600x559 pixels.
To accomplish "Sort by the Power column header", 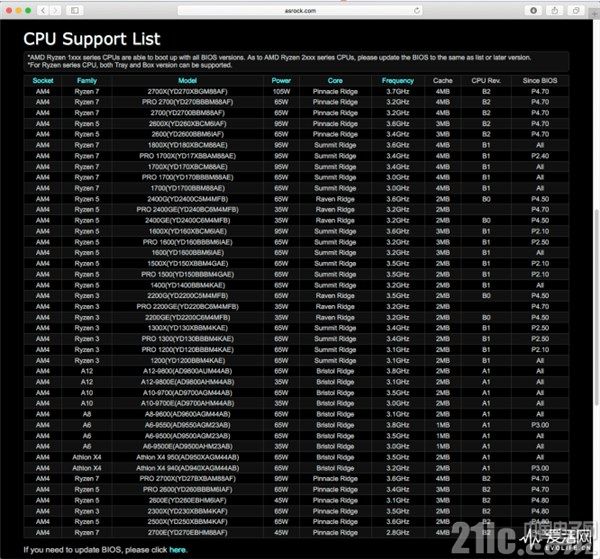I will 281,81.
